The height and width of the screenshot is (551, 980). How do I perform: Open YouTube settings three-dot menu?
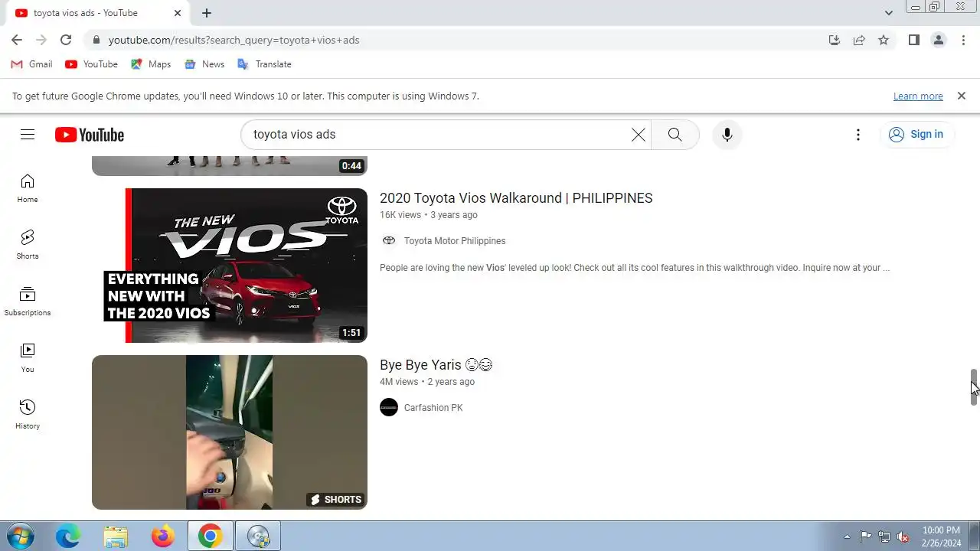click(x=858, y=135)
